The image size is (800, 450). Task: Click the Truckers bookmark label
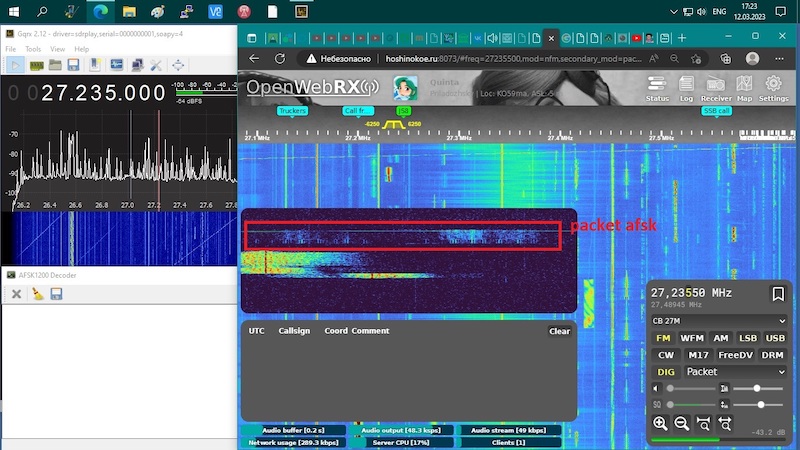coord(292,111)
